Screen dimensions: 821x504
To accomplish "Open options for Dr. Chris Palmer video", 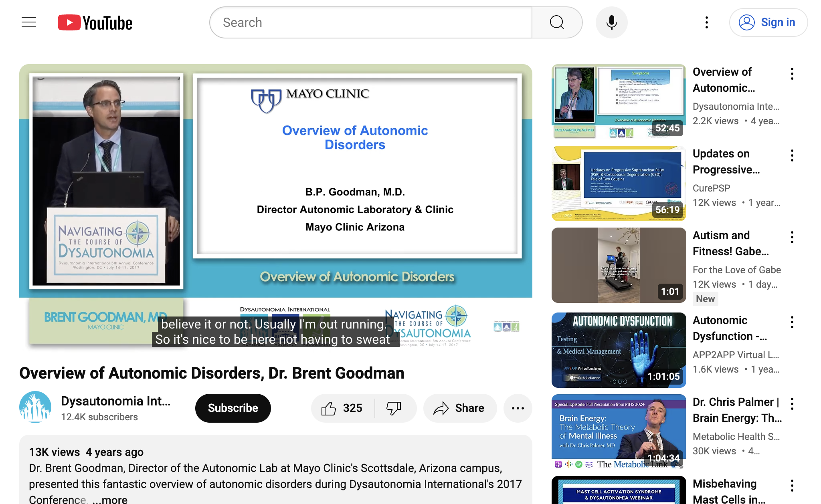I will pos(792,404).
